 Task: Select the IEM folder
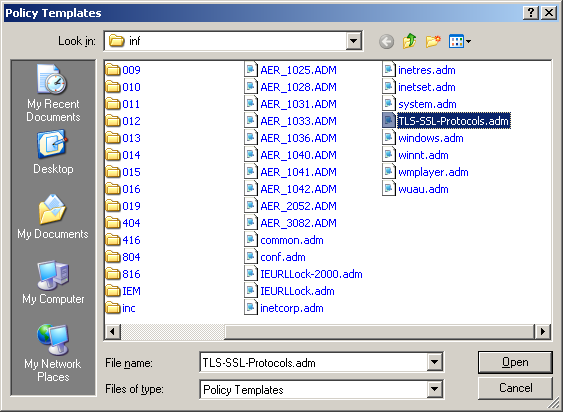point(123,291)
